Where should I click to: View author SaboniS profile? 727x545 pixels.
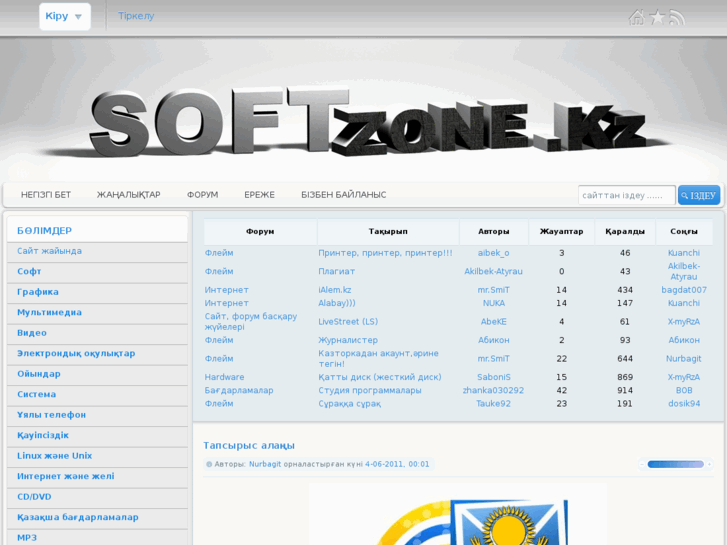(x=493, y=377)
